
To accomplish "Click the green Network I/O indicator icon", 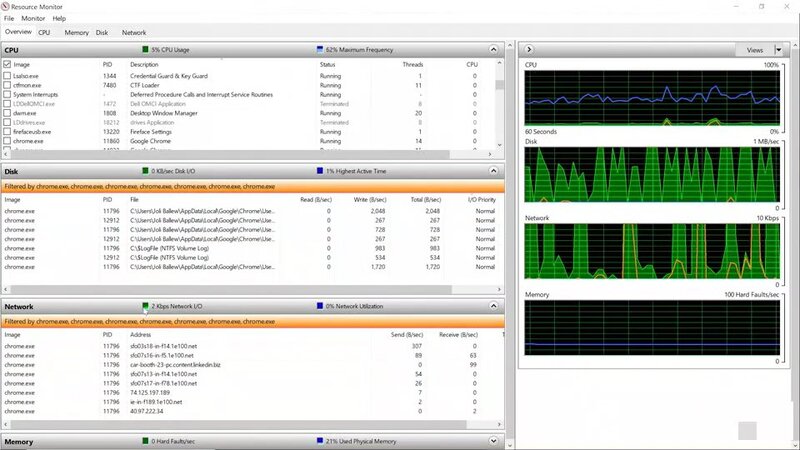I will (x=145, y=307).
